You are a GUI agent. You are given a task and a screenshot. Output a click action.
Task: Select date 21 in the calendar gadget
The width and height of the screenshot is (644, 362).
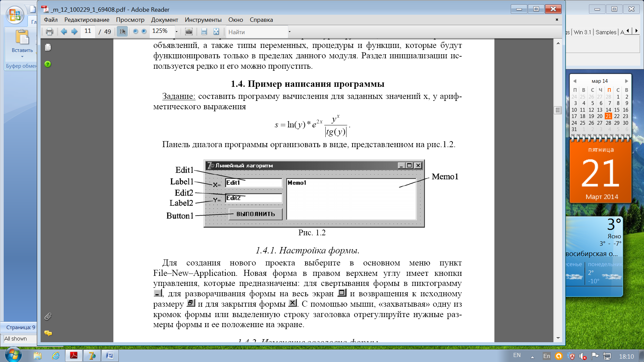coord(608,116)
